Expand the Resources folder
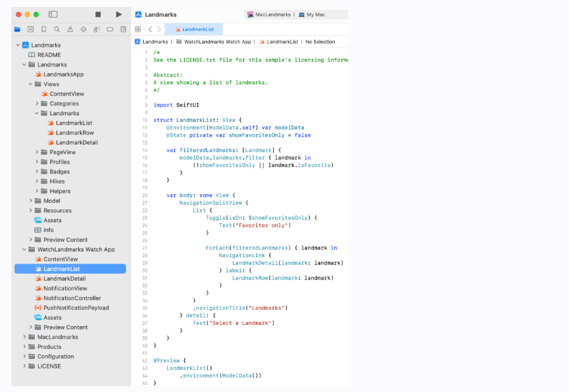 click(x=30, y=211)
